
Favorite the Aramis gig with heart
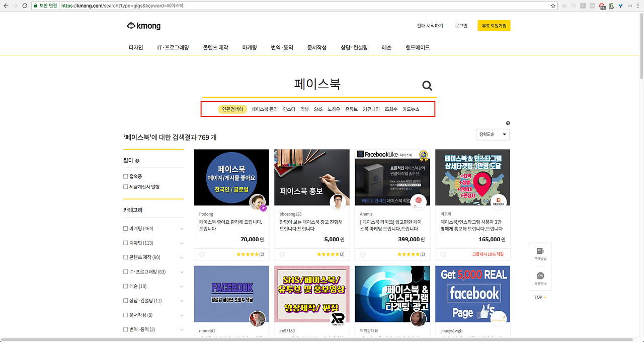click(x=363, y=254)
